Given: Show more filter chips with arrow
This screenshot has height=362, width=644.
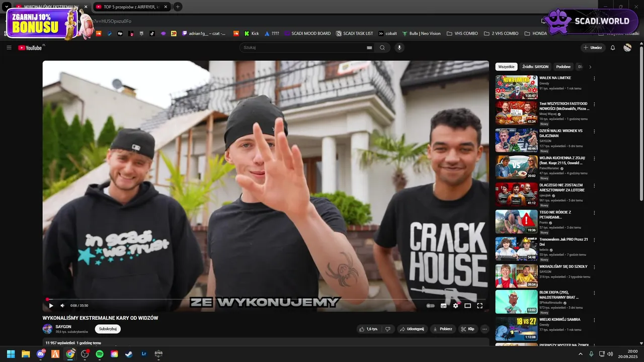Looking at the screenshot, I should click(x=590, y=66).
